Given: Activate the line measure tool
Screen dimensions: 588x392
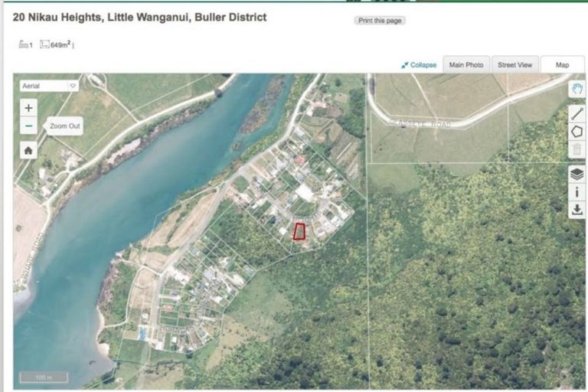Looking at the screenshot, I should point(577,112).
